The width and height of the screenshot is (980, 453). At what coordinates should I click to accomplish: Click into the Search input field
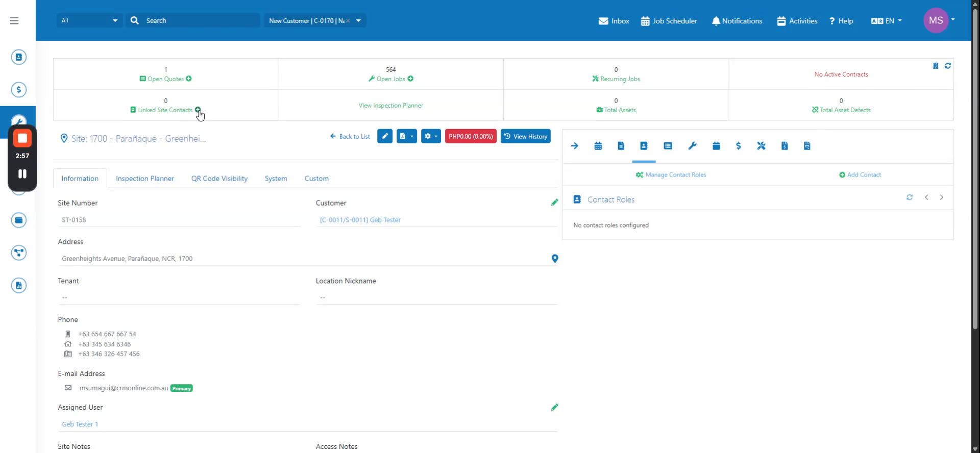click(x=201, y=20)
